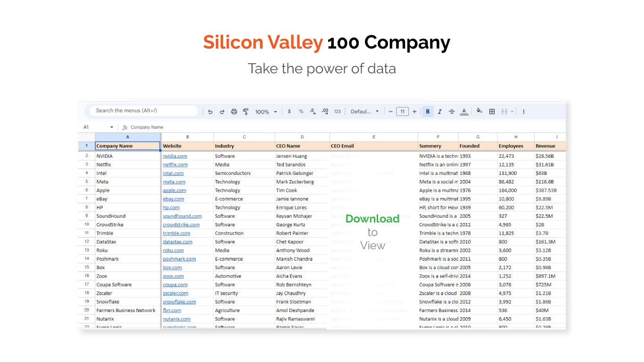Select the Tim Cook cell
The image size is (644, 362).
point(302,190)
